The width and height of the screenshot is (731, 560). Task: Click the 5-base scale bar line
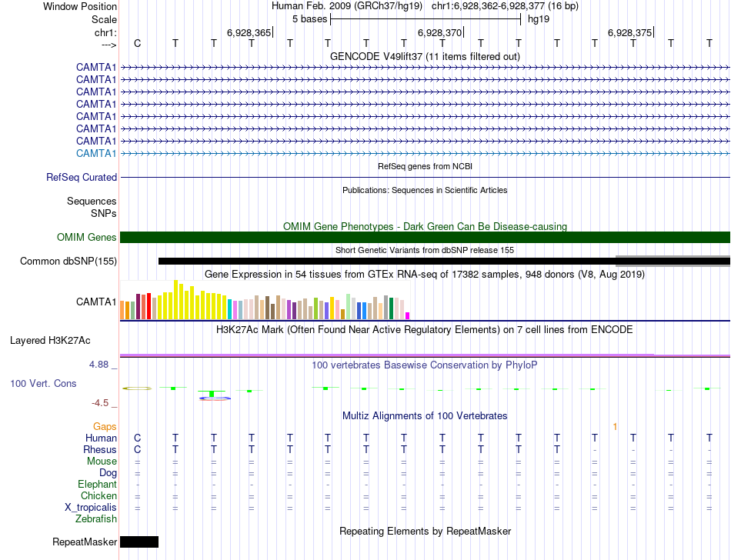point(426,19)
